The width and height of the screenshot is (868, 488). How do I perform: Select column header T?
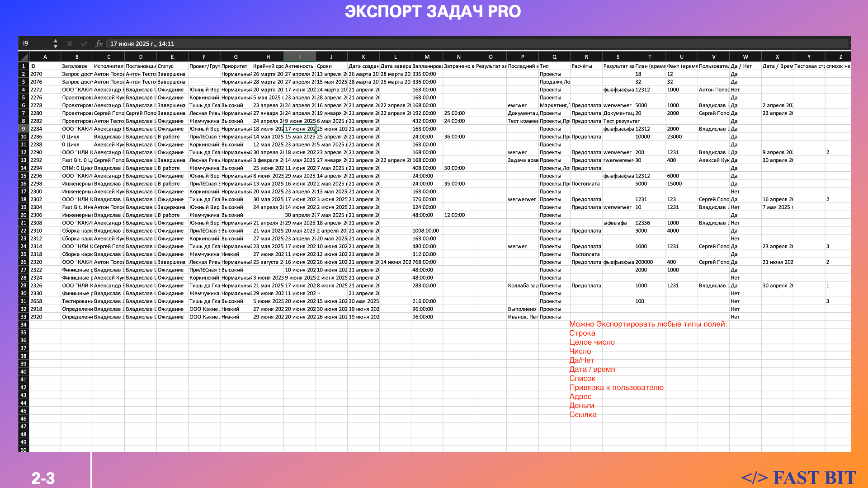pyautogui.click(x=650, y=57)
